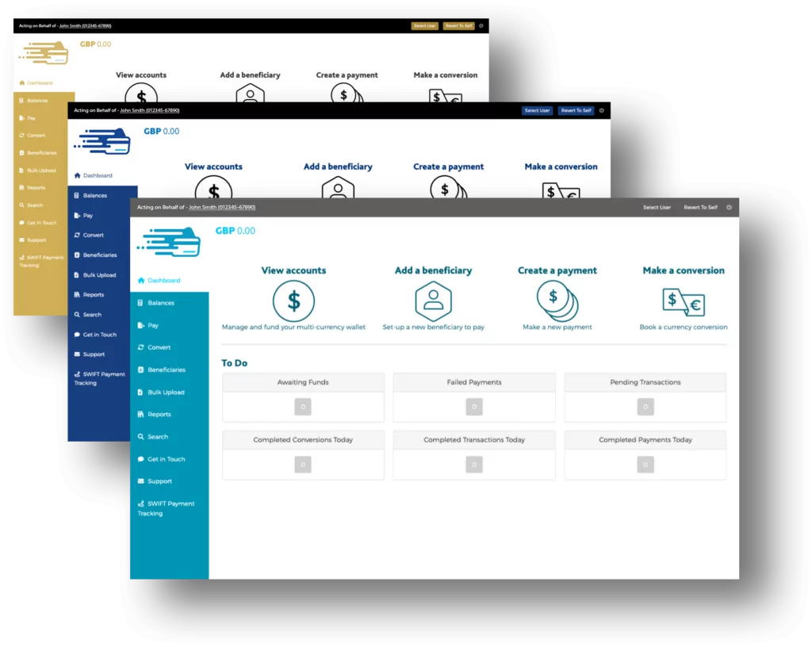Viewport: 812px width, 647px height.
Task: Select Bulk Upload in the teal sidebar
Action: 166,392
